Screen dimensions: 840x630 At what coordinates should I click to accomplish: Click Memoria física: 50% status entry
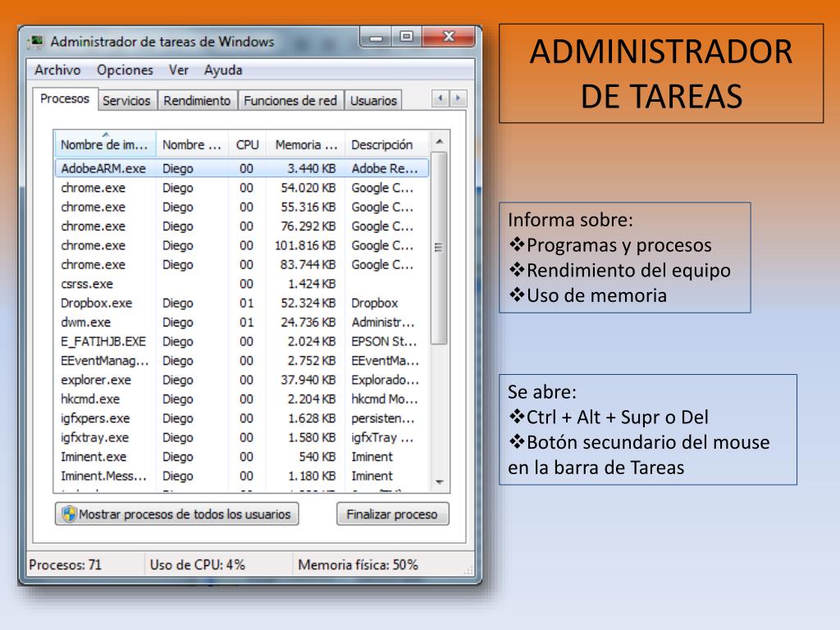(358, 565)
